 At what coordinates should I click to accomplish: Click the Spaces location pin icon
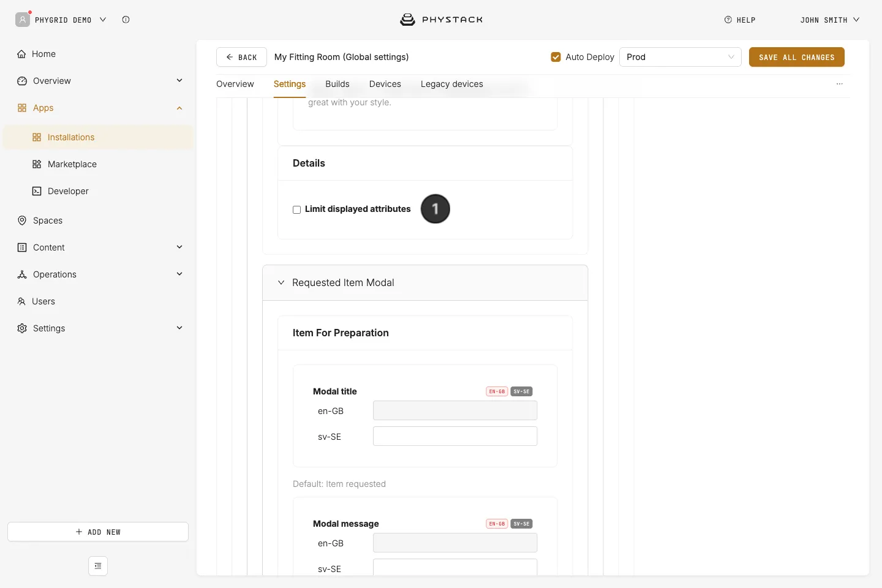(x=22, y=221)
